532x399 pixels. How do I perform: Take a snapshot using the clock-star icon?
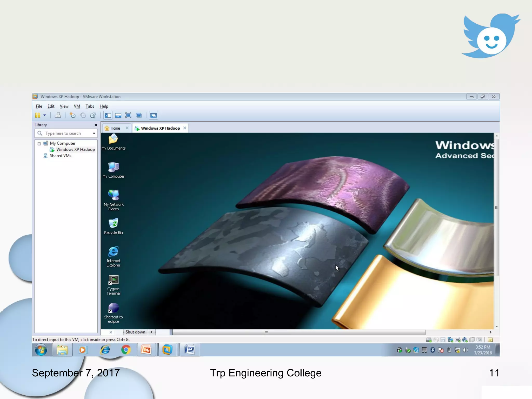click(72, 115)
